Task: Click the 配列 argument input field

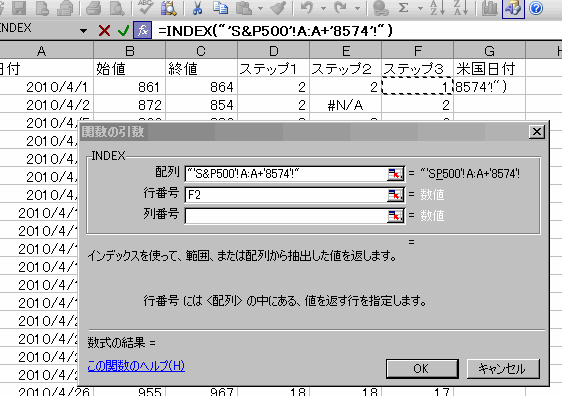Action: pyautogui.click(x=286, y=174)
